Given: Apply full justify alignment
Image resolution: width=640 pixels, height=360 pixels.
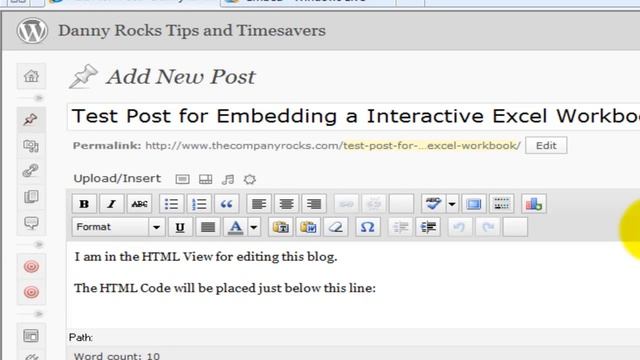Looking at the screenshot, I should 208,227.
